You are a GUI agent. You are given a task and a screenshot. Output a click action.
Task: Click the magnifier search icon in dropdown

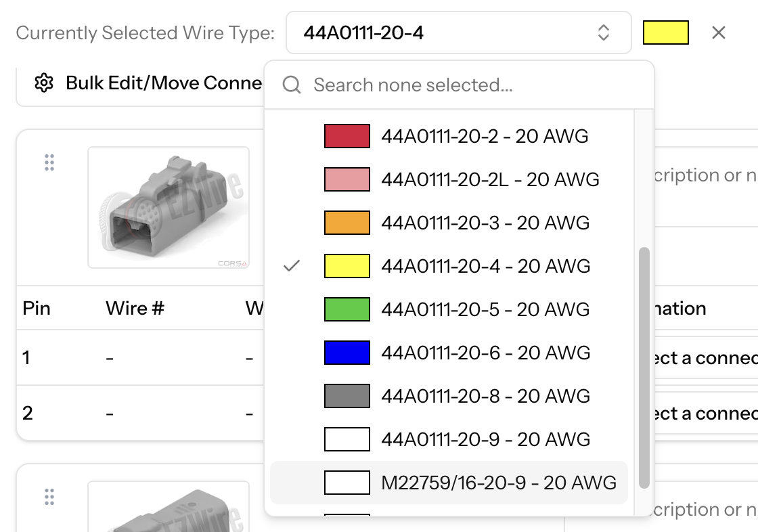pos(292,85)
